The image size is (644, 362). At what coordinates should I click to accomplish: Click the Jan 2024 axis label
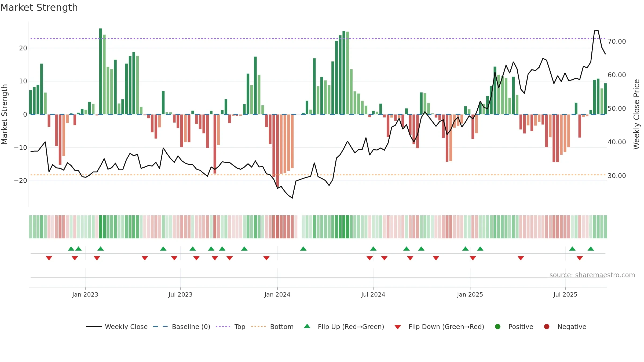(277, 294)
